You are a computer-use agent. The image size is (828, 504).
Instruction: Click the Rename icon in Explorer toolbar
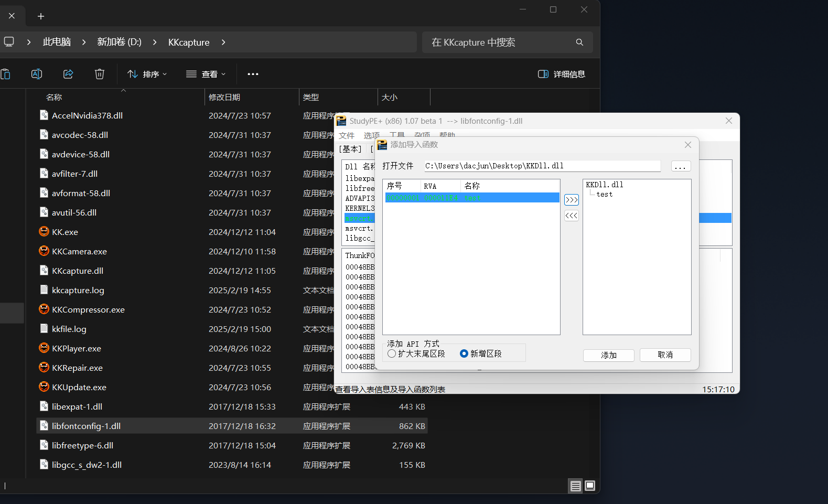(37, 74)
